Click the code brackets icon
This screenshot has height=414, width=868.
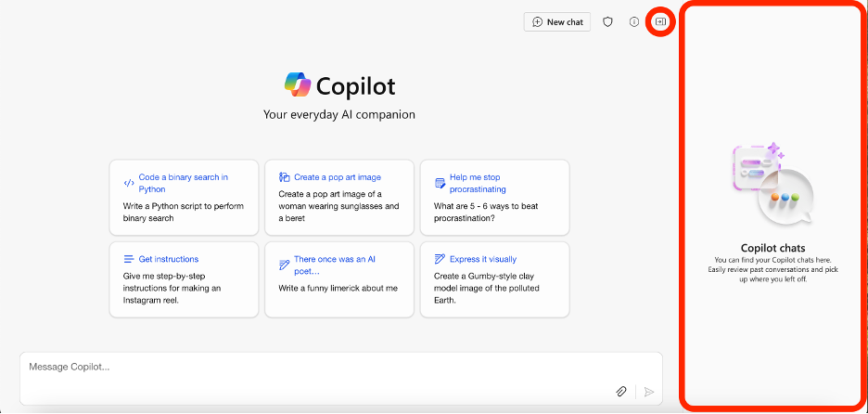[x=128, y=183]
